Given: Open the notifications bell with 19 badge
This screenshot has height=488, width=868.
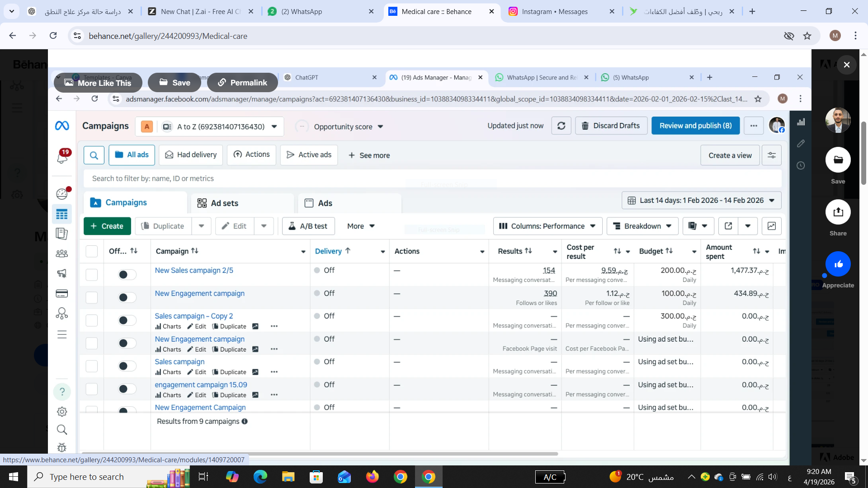Looking at the screenshot, I should tap(62, 158).
